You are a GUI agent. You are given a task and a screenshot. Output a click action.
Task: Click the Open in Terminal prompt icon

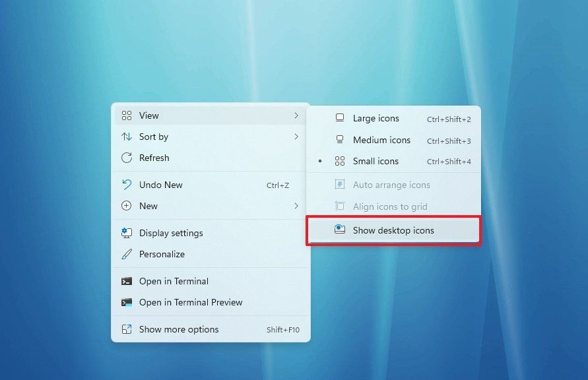click(x=127, y=281)
